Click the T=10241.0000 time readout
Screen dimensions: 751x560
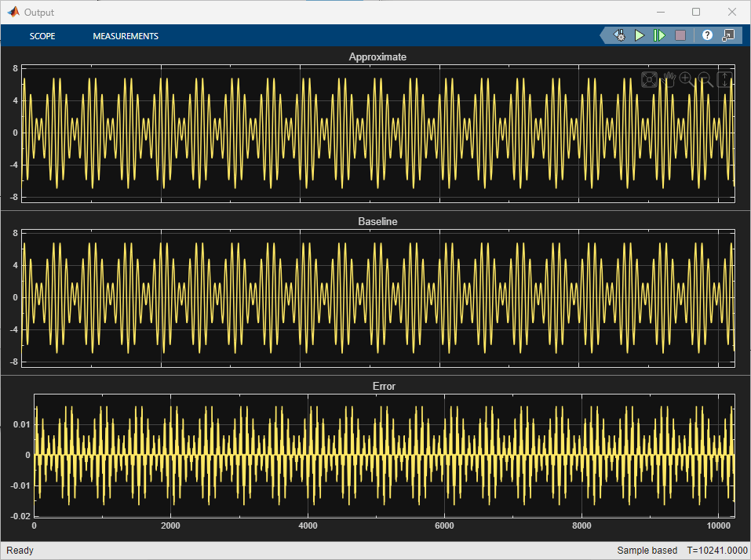(x=717, y=551)
